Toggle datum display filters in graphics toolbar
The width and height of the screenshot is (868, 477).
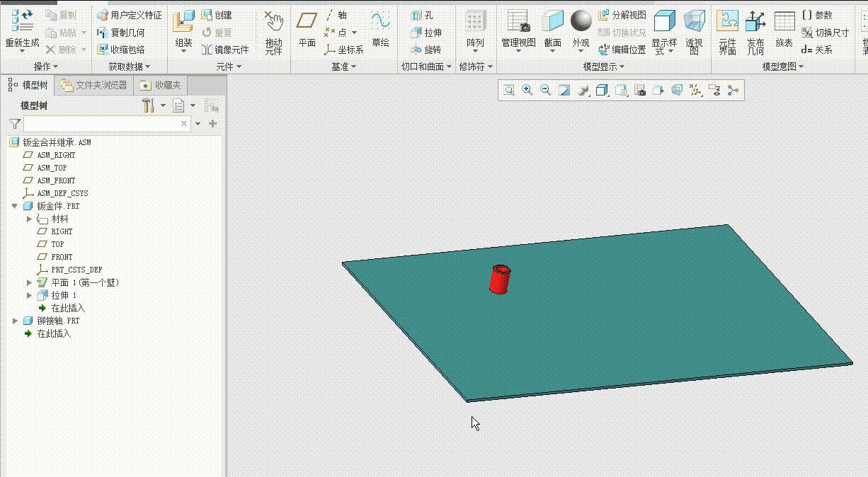click(x=696, y=90)
